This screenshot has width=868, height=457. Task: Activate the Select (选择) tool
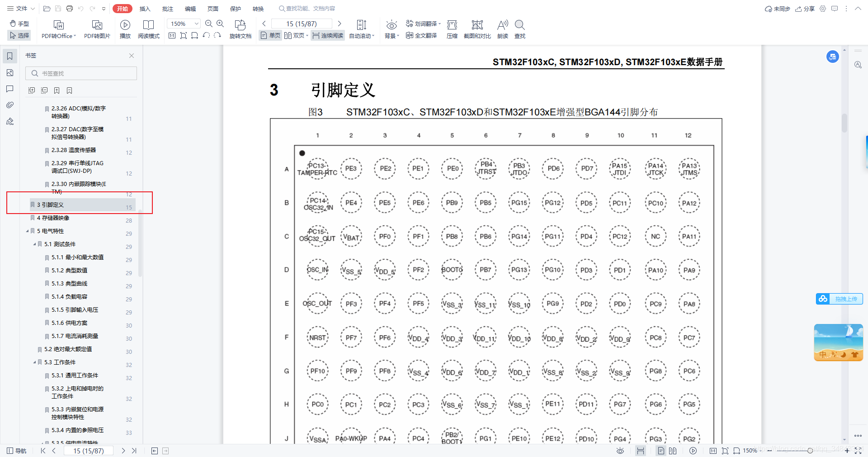[x=19, y=35]
